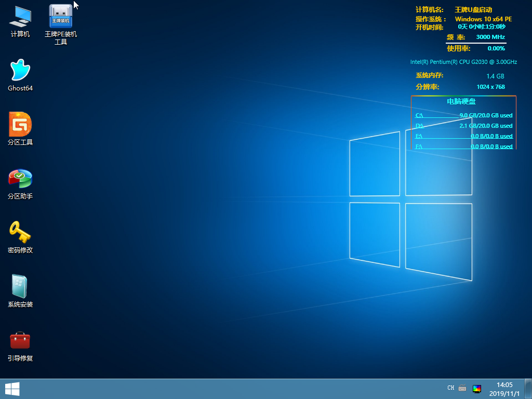Click the Show Desktop strip at taskbar edge

pyautogui.click(x=528, y=389)
